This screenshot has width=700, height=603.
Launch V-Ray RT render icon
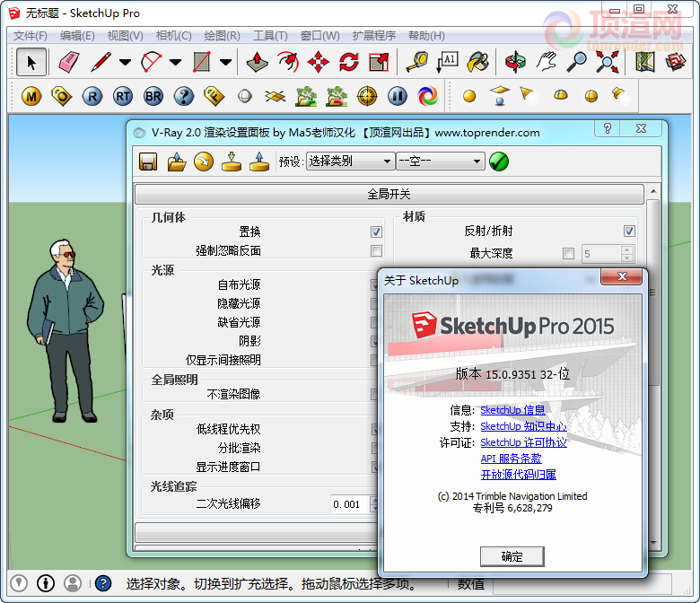click(123, 96)
